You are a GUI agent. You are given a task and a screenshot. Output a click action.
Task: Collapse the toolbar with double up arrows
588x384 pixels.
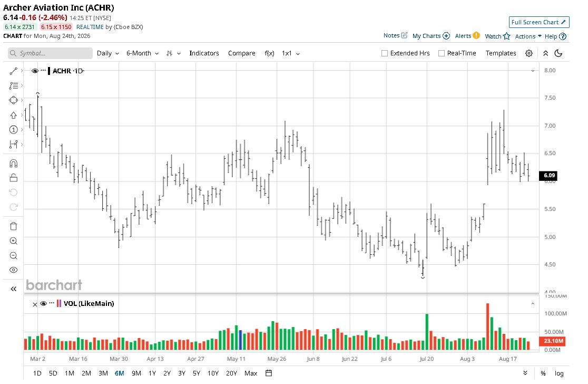coord(546,53)
